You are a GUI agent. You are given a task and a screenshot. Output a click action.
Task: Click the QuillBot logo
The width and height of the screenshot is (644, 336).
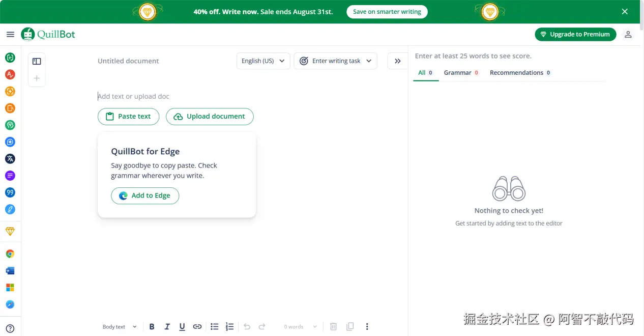click(48, 34)
